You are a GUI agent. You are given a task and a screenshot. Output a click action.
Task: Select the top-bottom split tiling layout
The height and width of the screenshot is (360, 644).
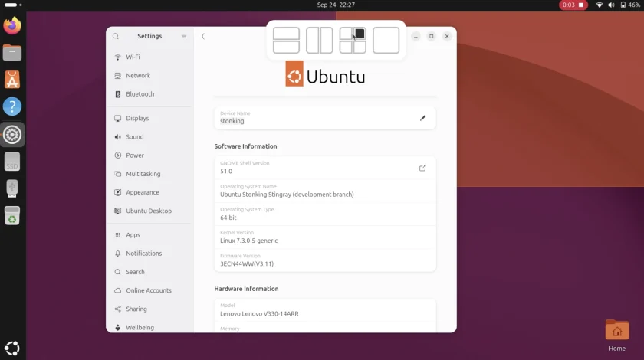pyautogui.click(x=286, y=41)
